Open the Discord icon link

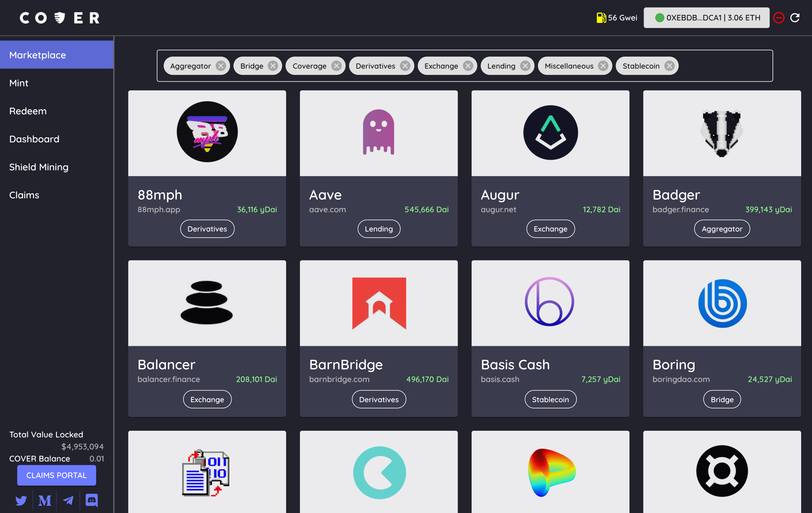91,500
